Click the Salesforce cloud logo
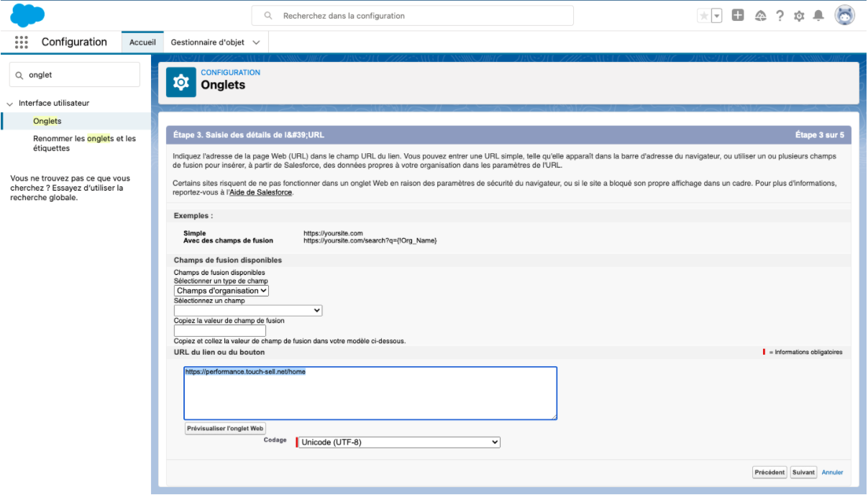Image resolution: width=868 pixels, height=495 pixels. [27, 15]
